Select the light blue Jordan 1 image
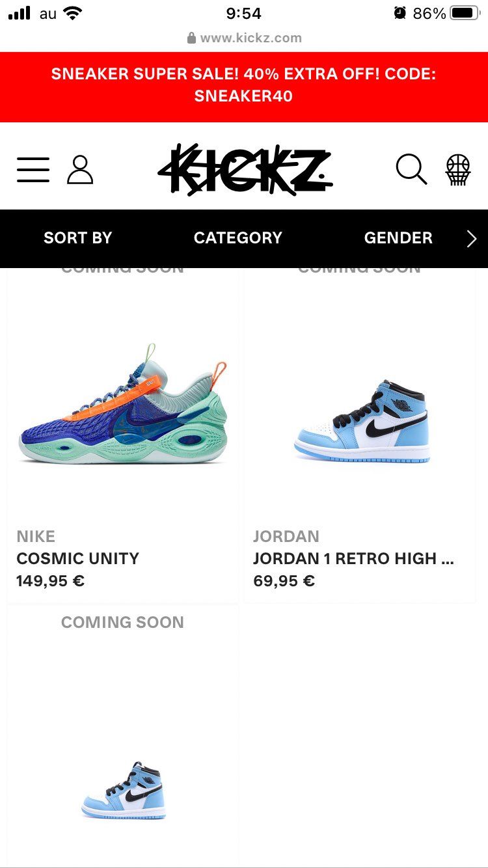The image size is (488, 868). [362, 421]
